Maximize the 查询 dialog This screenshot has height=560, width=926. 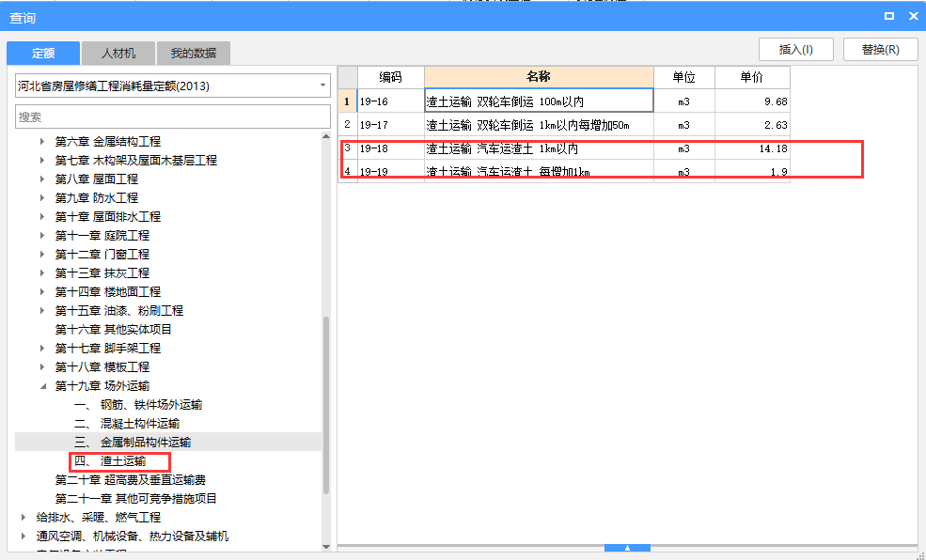[x=888, y=17]
